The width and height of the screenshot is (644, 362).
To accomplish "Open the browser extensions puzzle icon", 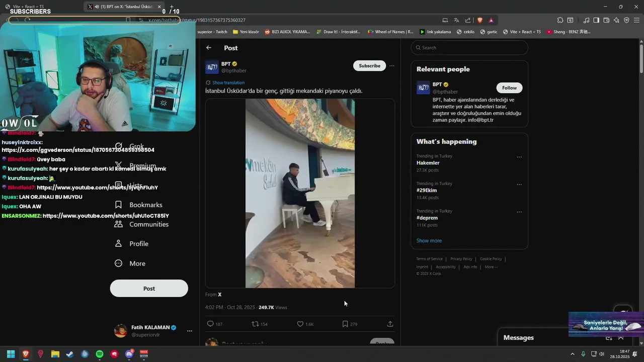I will point(560,20).
